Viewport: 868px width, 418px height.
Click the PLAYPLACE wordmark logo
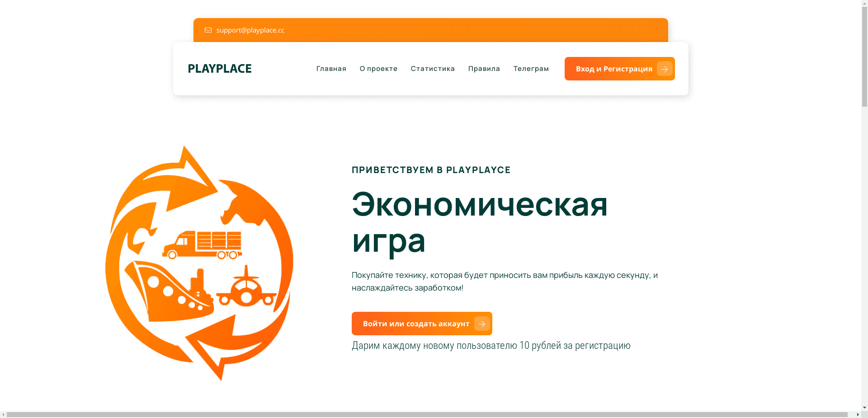pos(219,68)
